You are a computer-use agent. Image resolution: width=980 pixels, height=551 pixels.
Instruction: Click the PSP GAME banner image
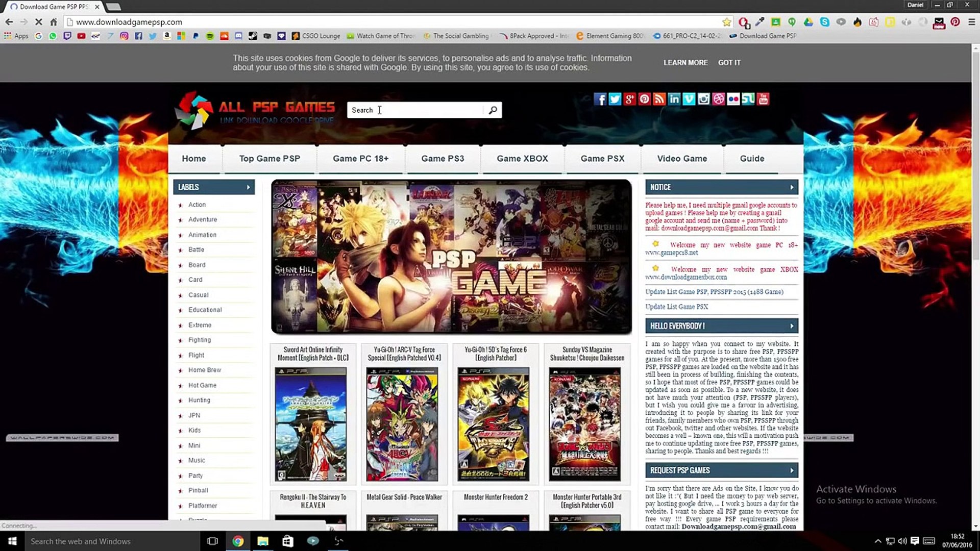(451, 257)
